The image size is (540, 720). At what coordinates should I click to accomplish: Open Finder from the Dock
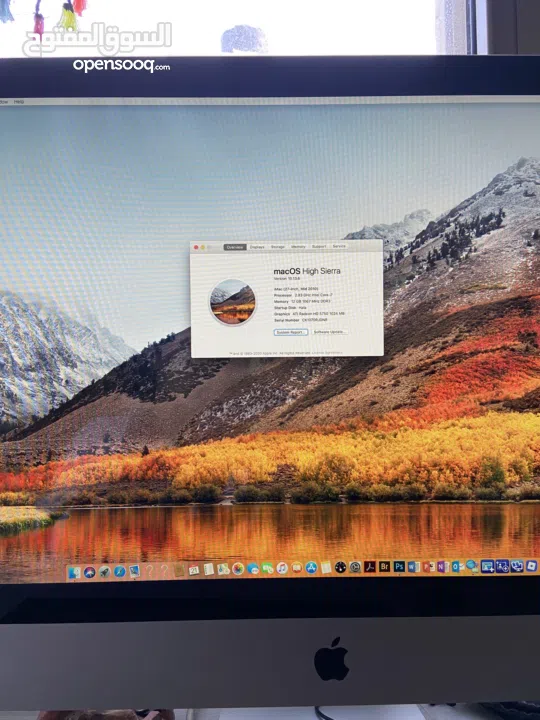pyautogui.click(x=73, y=573)
